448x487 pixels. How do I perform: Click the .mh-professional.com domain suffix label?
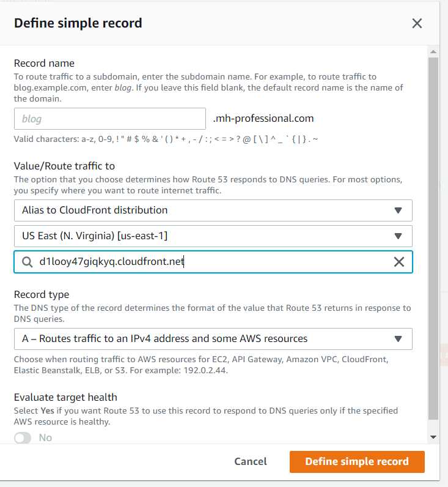(263, 118)
